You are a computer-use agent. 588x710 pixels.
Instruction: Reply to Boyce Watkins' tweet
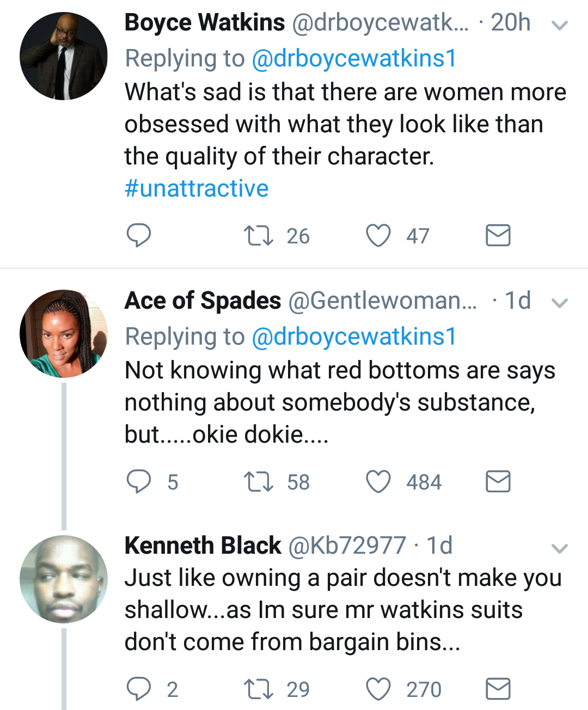click(138, 236)
